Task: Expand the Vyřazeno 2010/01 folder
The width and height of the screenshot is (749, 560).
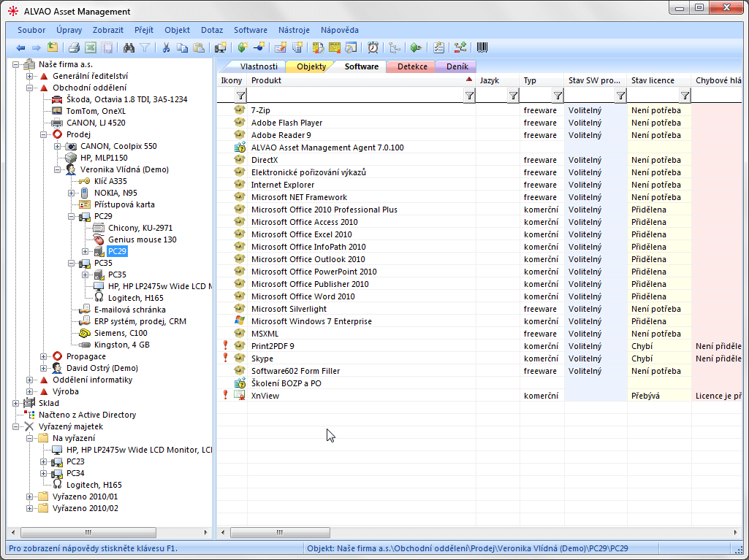Action: [30, 497]
